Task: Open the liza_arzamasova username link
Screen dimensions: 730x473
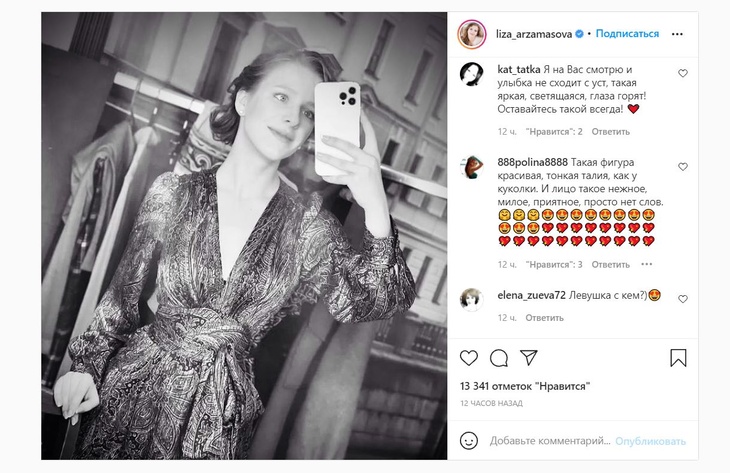Action: coord(533,34)
